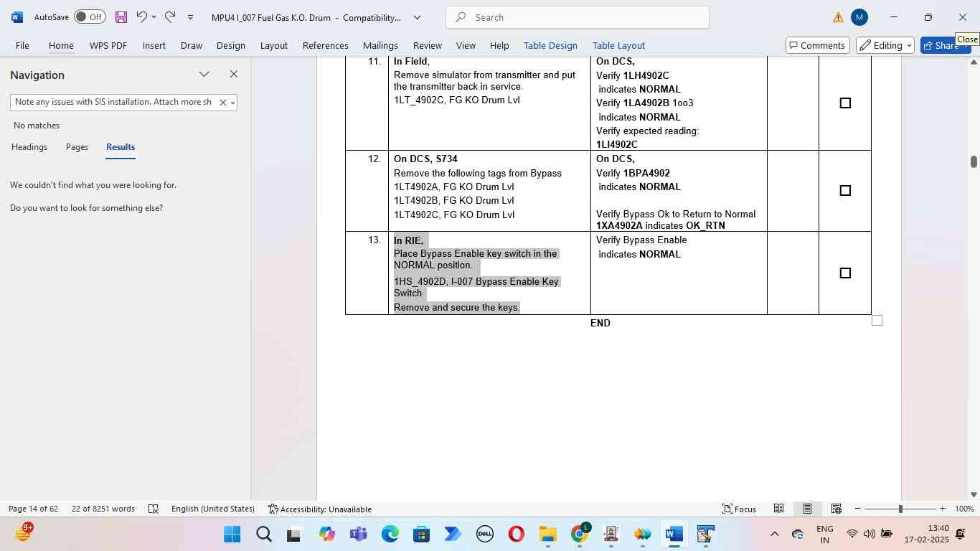Screen dimensions: 980x551
Task: Click the Accessibility: Unavailable status button
Action: [320, 509]
